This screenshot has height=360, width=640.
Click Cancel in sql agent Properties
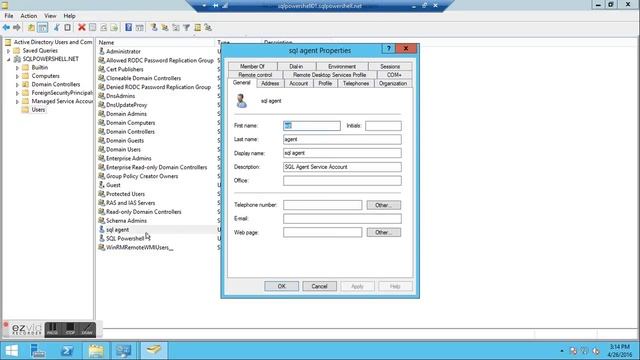(x=319, y=286)
